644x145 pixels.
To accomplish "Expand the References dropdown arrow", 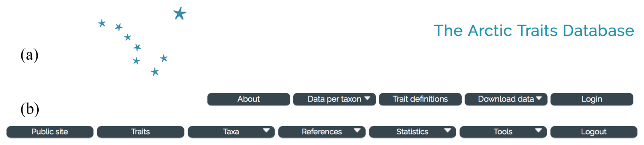I will tap(357, 131).
